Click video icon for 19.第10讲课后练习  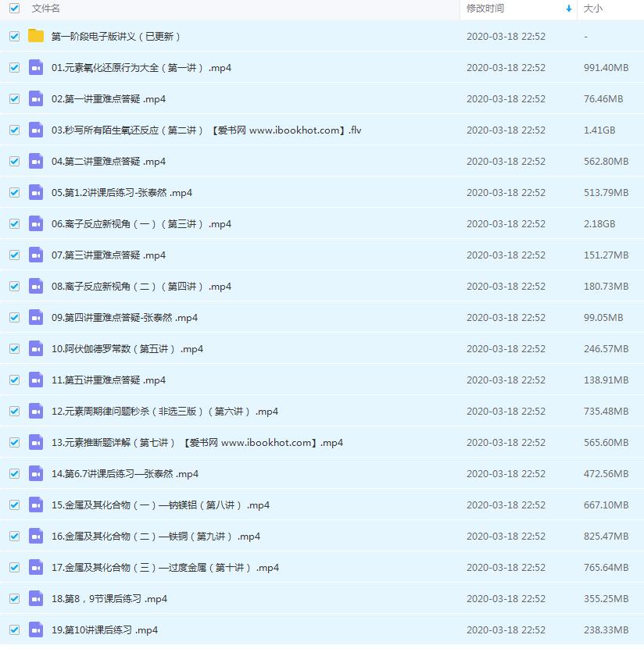(36, 630)
